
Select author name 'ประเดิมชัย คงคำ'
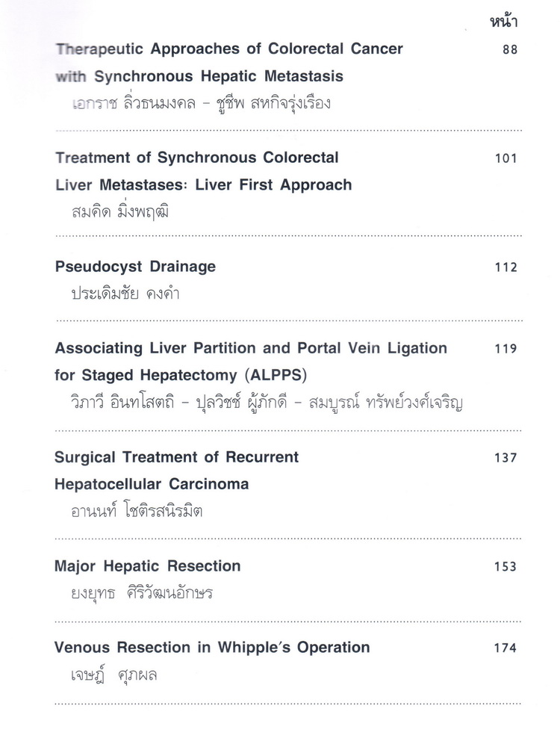pos(125,294)
